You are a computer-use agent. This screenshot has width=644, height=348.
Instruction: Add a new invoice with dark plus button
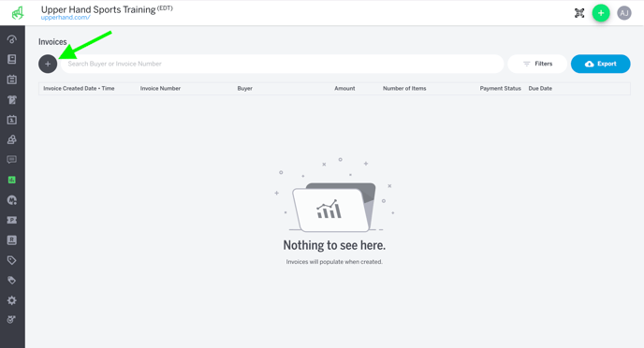point(48,64)
